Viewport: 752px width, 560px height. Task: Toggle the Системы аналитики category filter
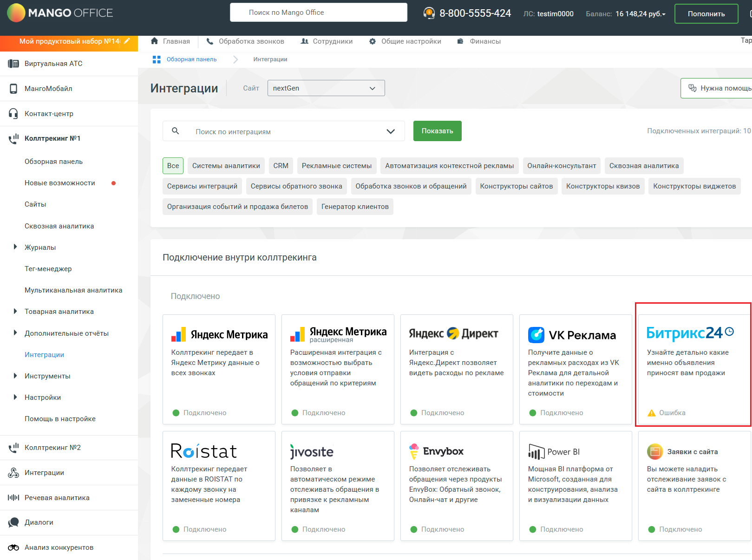pyautogui.click(x=226, y=166)
